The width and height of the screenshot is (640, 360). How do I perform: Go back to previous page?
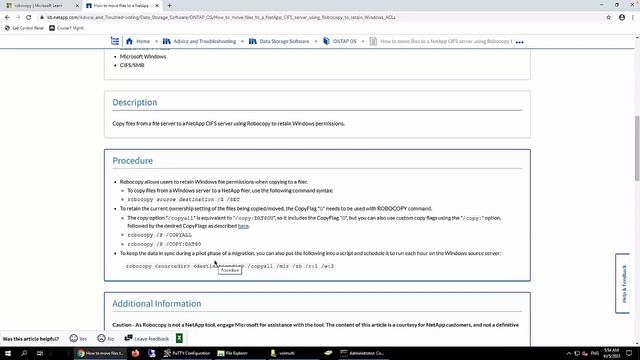pyautogui.click(x=7, y=18)
